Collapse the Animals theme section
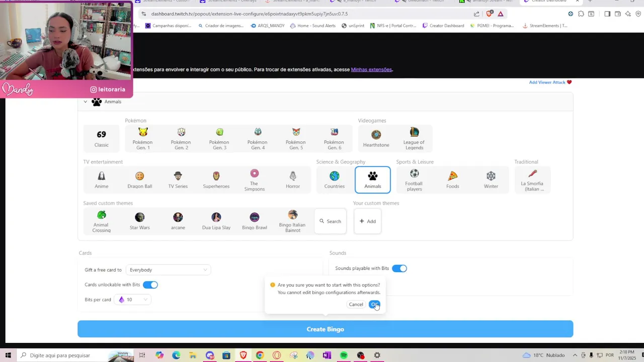 pos(86,102)
